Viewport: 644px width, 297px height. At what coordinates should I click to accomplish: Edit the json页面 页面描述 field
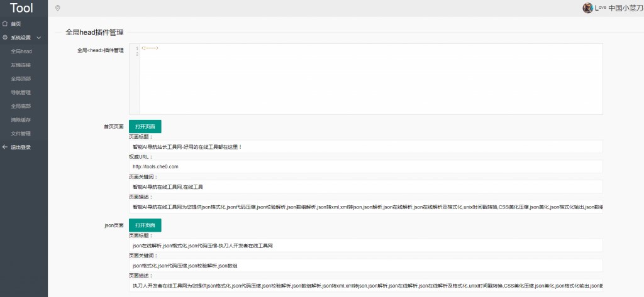[366, 286]
